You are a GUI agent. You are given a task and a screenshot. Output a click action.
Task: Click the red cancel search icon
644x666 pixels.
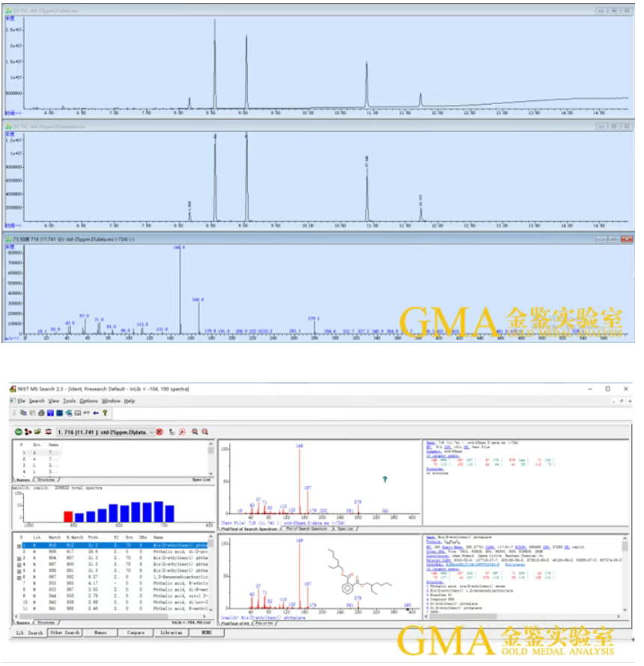point(160,432)
